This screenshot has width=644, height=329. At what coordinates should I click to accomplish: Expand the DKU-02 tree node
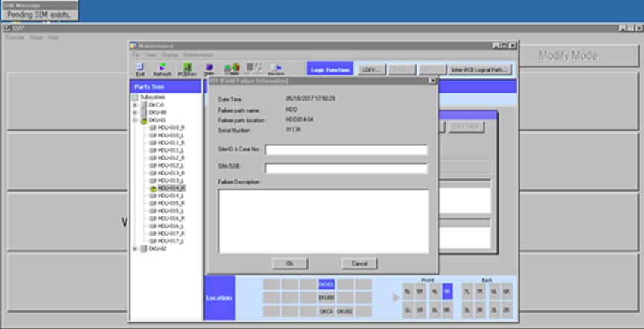135,249
